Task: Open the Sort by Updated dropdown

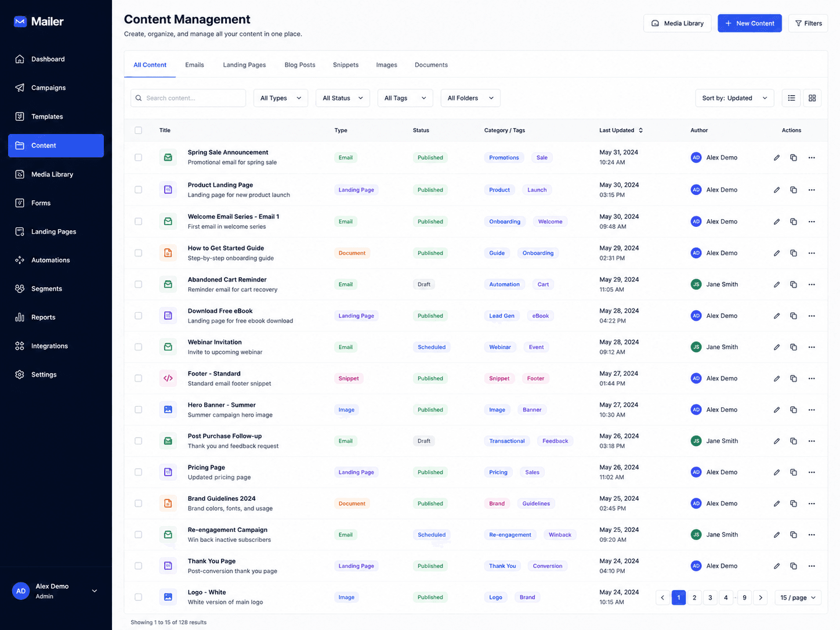Action: 734,98
